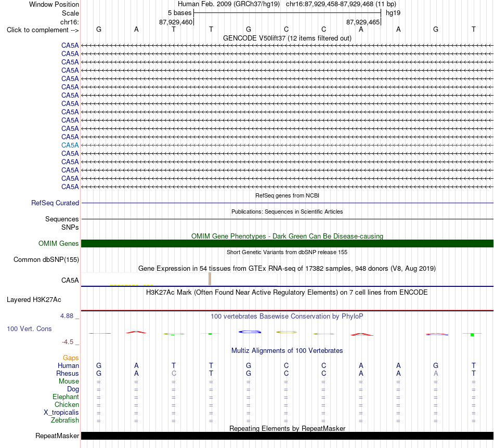The image size is (494, 448).
Task: Click the RefSeq Curated track label
Action: [55, 203]
